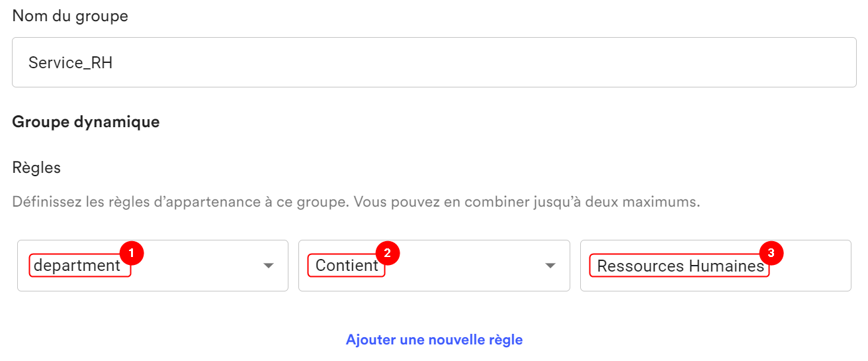The image size is (868, 361).
Task: Expand the department attribute arrow
Action: (268, 266)
